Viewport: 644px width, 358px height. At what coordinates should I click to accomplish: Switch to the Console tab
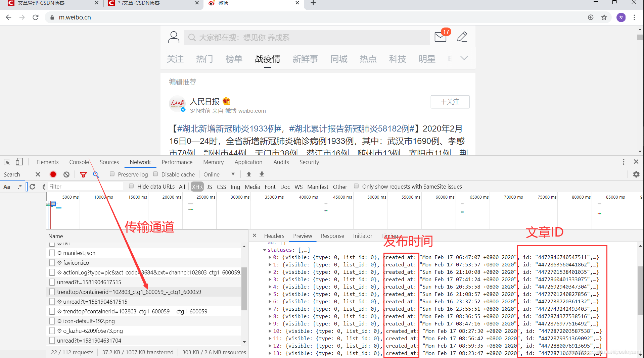79,162
